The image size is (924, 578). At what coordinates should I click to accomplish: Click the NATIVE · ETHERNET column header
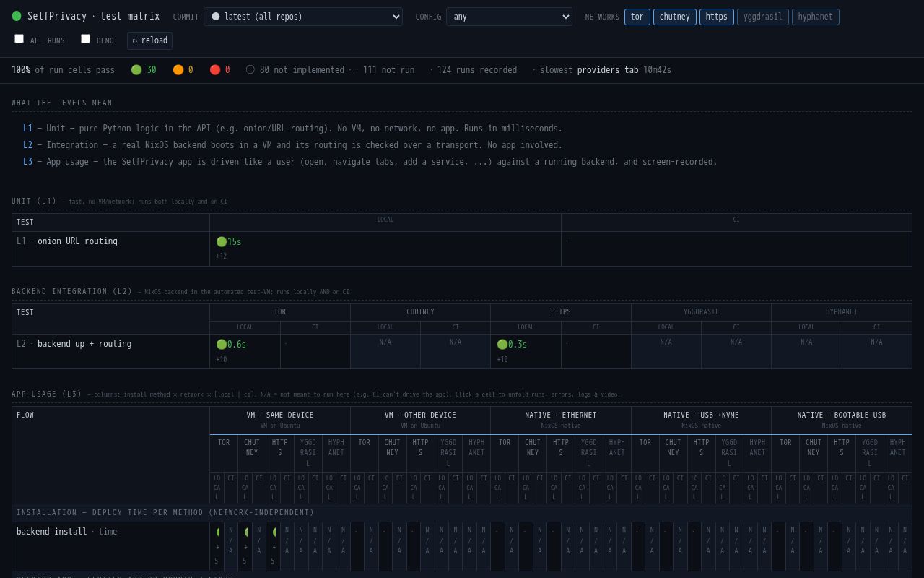[561, 420]
